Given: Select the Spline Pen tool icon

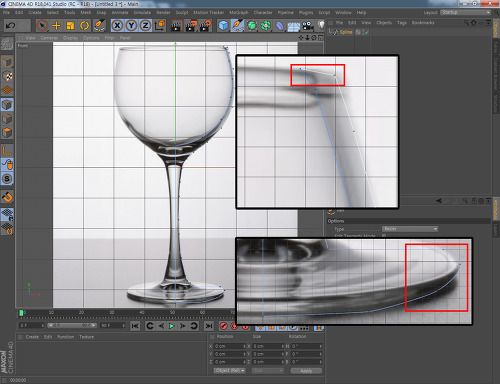Looking at the screenshot, I should pyautogui.click(x=237, y=26).
